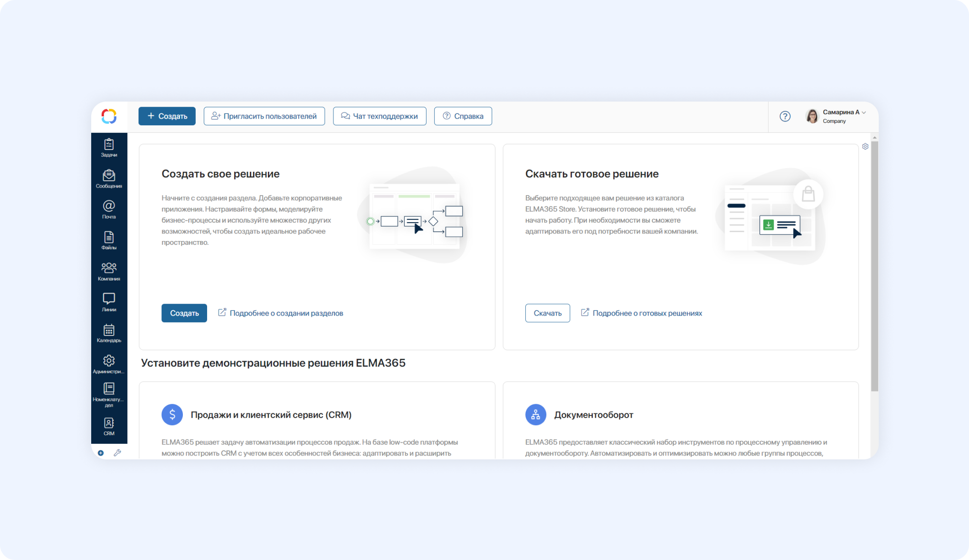The height and width of the screenshot is (560, 969).
Task: Expand the Самарина А user menu
Action: [845, 112]
